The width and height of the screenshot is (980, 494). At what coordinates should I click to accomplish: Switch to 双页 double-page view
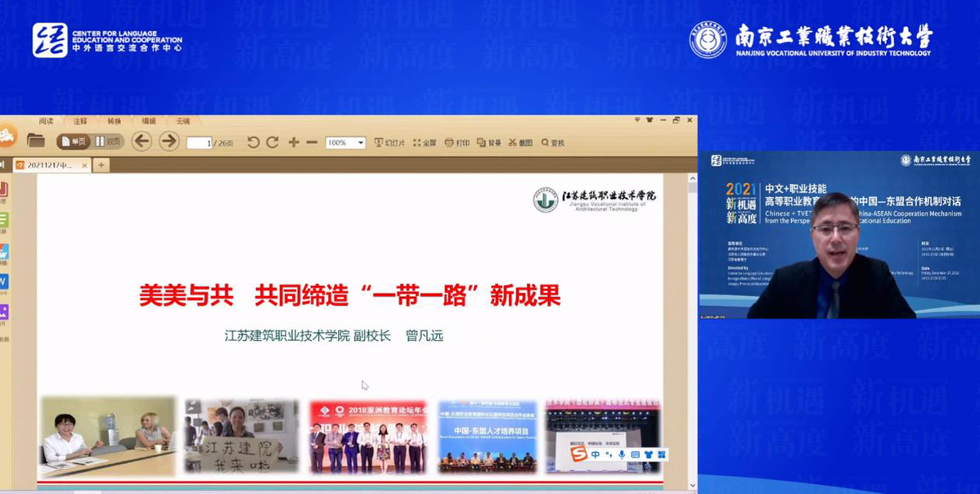click(x=108, y=141)
